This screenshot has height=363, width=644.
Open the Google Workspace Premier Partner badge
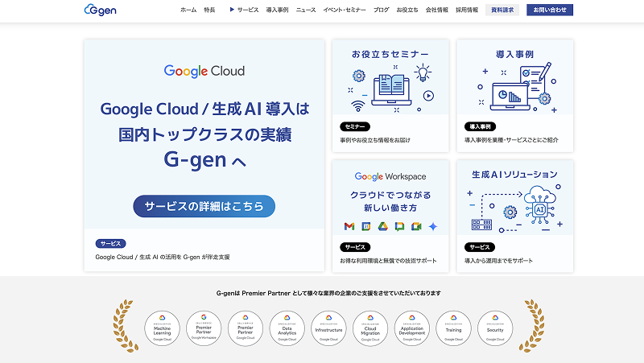click(x=204, y=328)
